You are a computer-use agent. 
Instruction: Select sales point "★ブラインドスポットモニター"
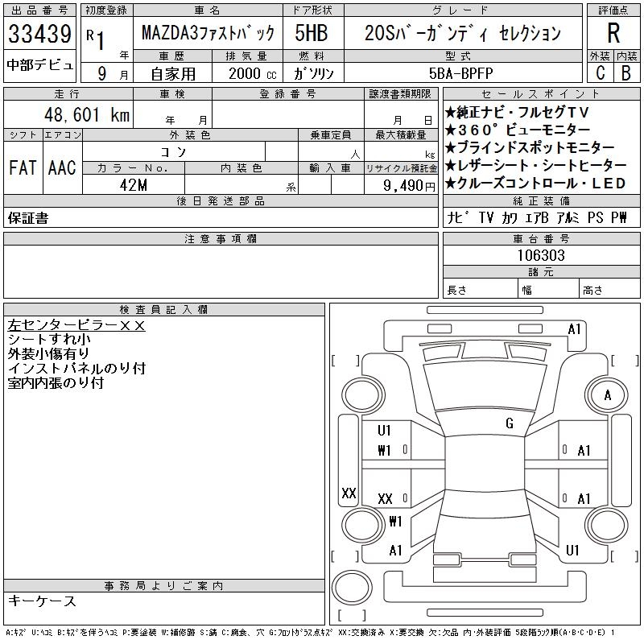530,147
